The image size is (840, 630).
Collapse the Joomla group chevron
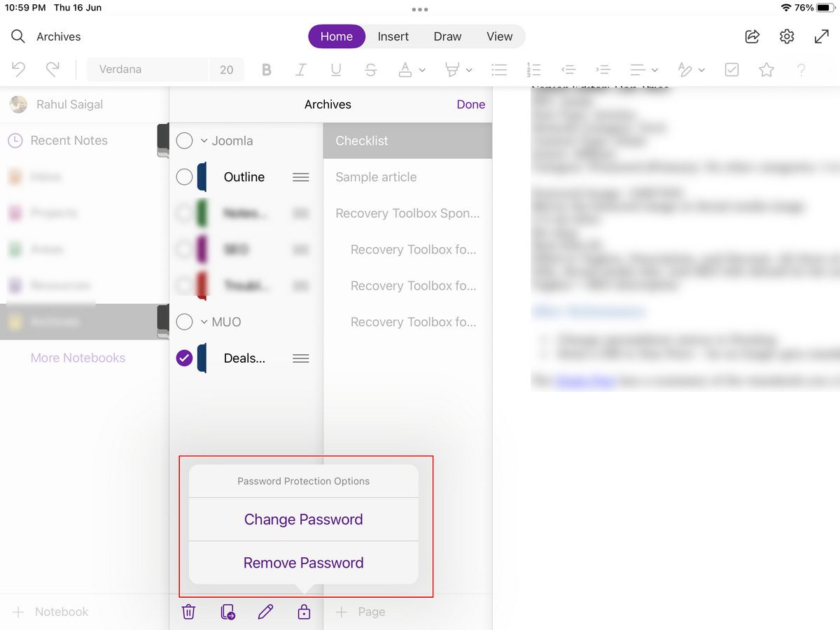(204, 141)
